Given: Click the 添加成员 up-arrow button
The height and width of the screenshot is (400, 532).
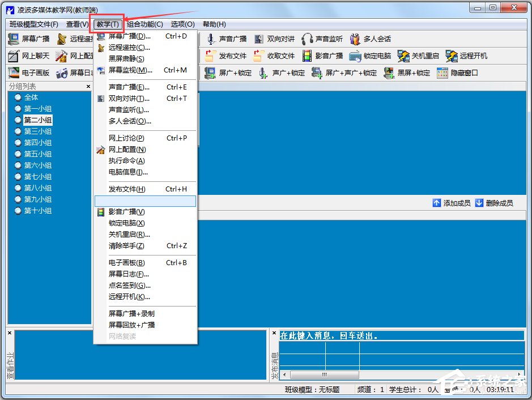Looking at the screenshot, I should 437,203.
